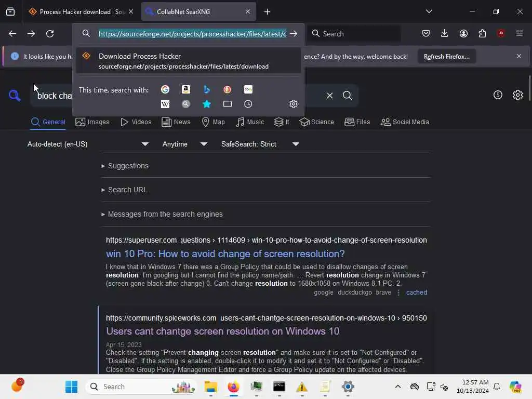Switch to the Videos results tab
532x399 pixels.
[136, 122]
